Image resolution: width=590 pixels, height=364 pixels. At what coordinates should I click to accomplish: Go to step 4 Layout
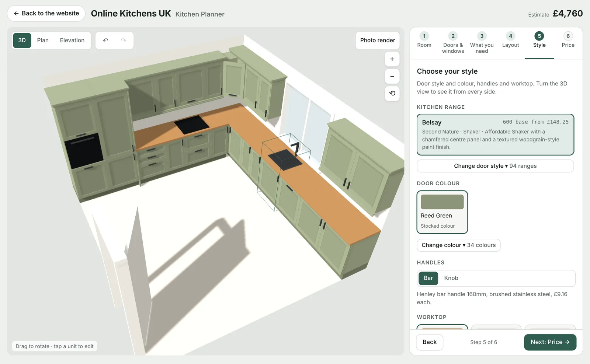click(510, 40)
